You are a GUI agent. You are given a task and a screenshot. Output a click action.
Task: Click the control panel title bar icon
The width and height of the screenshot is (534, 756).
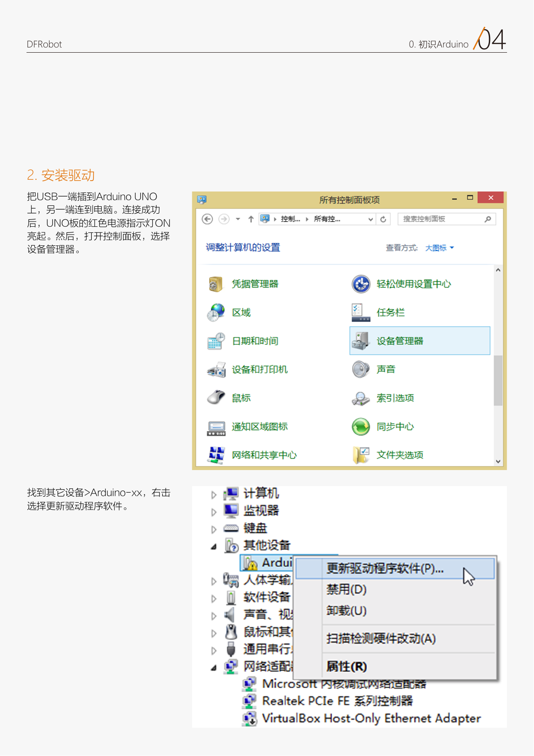point(202,200)
